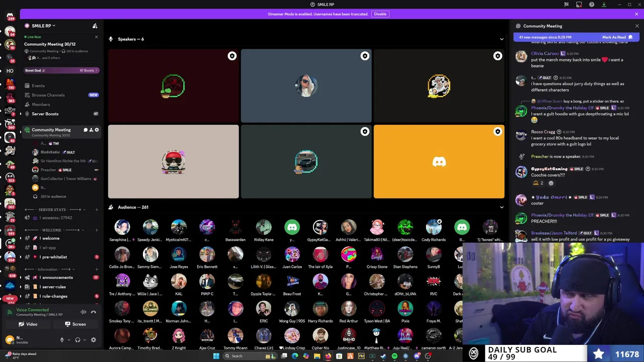Select the speaker tile with sunglasses photo
The width and height of the screenshot is (644, 362).
pos(306,86)
